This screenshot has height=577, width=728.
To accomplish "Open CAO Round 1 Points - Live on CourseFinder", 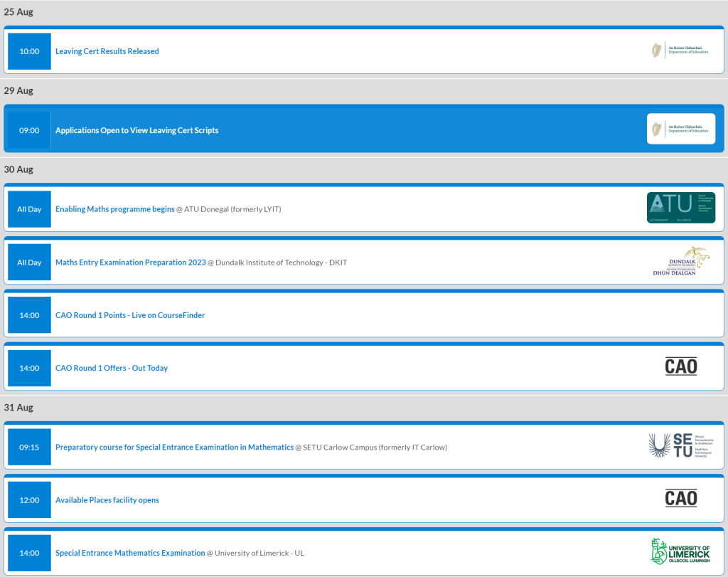I will click(130, 315).
